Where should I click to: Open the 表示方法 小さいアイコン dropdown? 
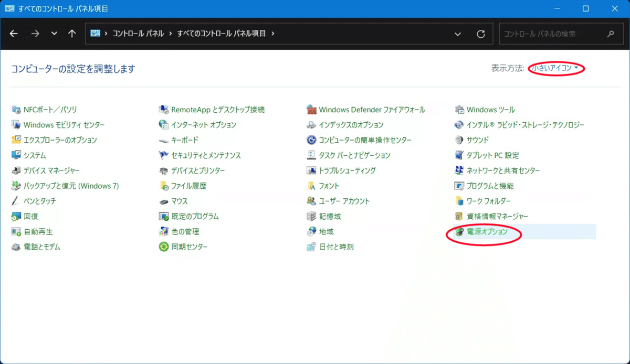click(555, 68)
